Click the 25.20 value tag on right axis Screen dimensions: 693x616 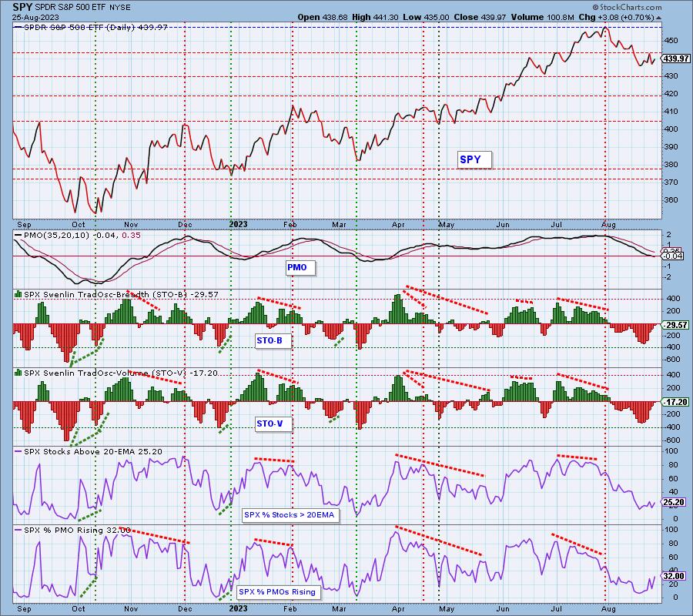pos(674,503)
